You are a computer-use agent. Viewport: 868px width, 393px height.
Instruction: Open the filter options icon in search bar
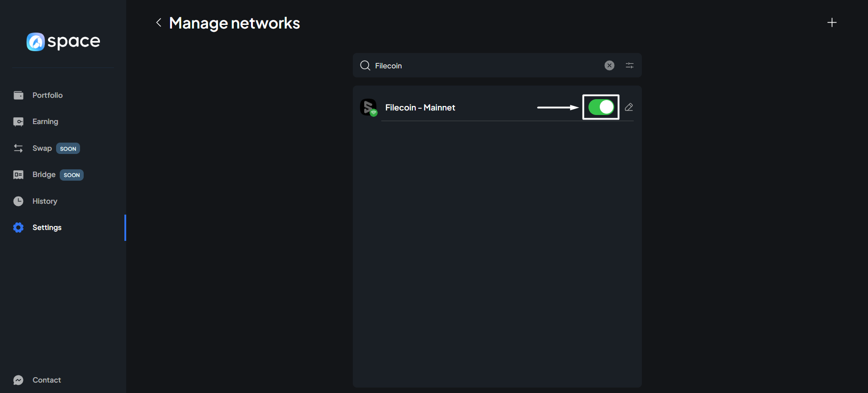(629, 66)
